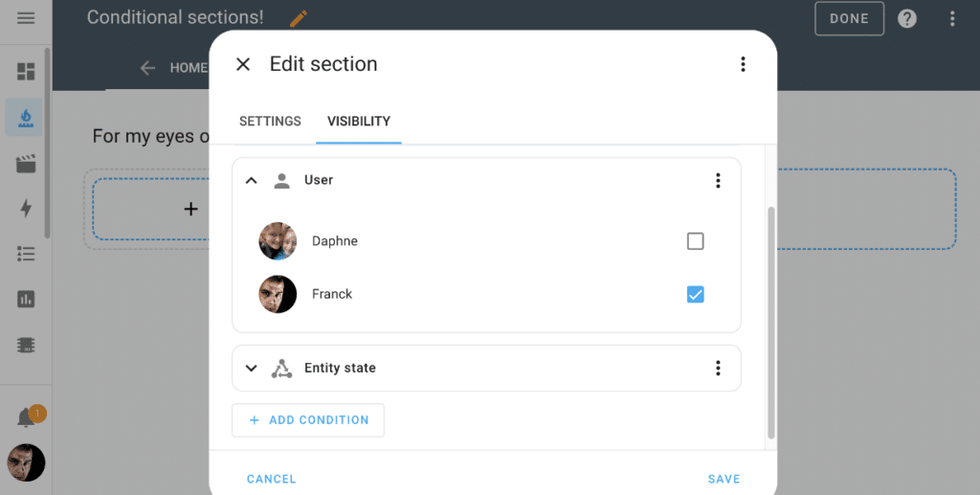
Task: Expand the Entity state condition
Action: pos(252,368)
